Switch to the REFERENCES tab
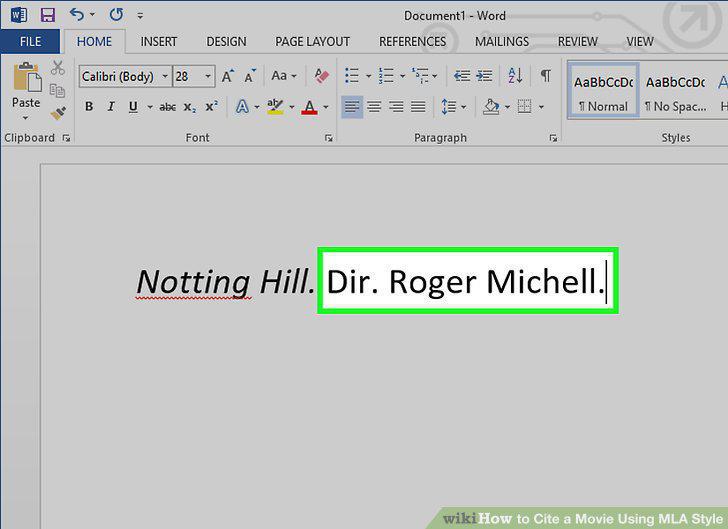This screenshot has height=529, width=728. click(412, 42)
